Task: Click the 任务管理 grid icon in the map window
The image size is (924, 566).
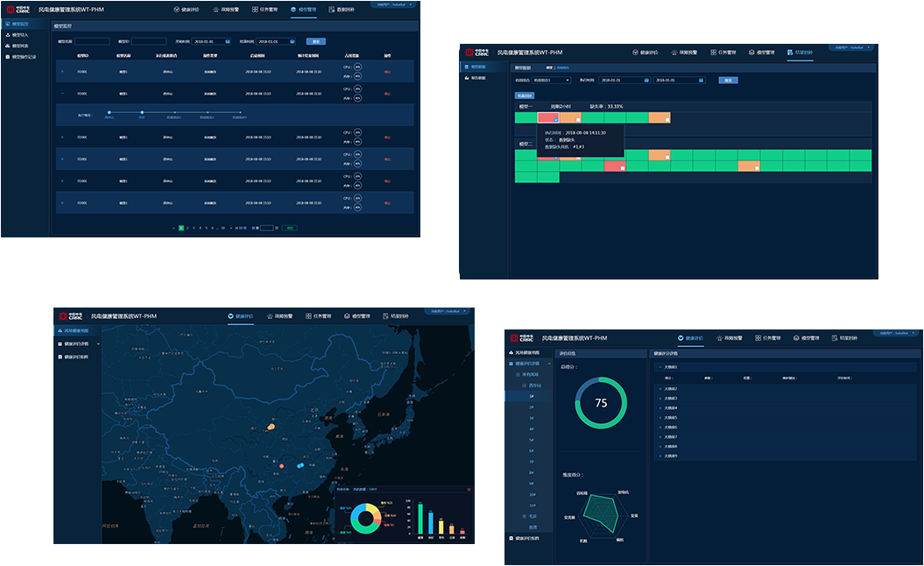Action: point(307,315)
